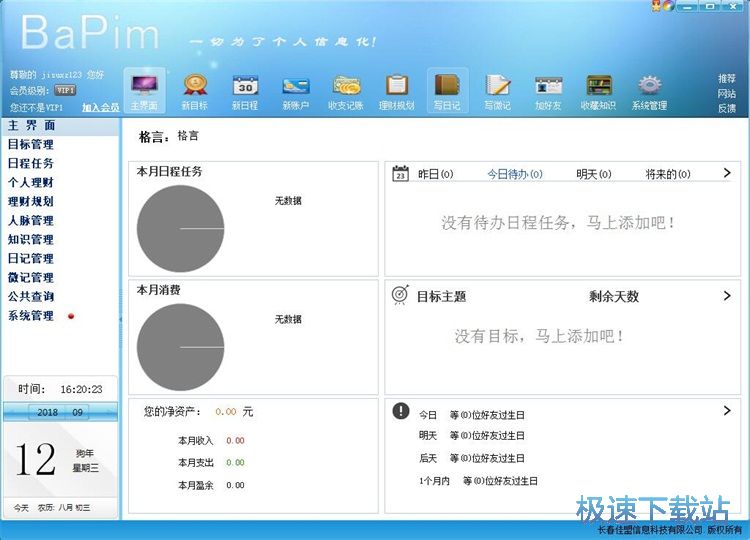Click the red dot next to 系统管理

click(x=71, y=316)
